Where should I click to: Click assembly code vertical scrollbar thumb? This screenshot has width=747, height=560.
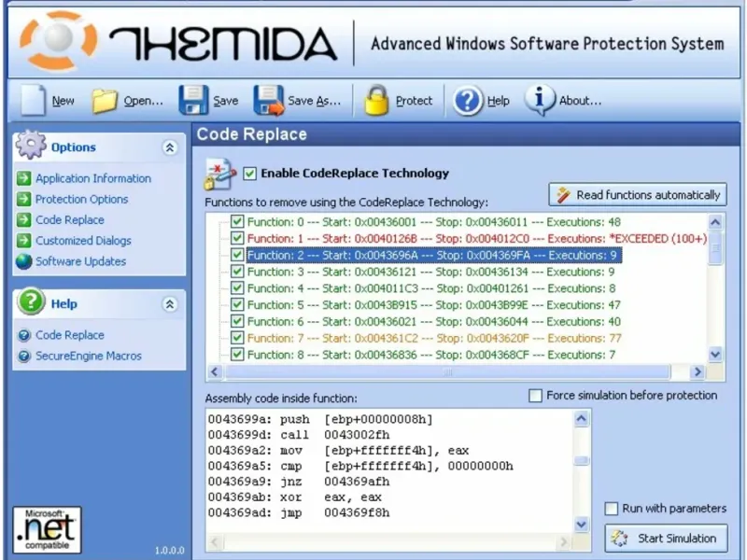pyautogui.click(x=581, y=460)
